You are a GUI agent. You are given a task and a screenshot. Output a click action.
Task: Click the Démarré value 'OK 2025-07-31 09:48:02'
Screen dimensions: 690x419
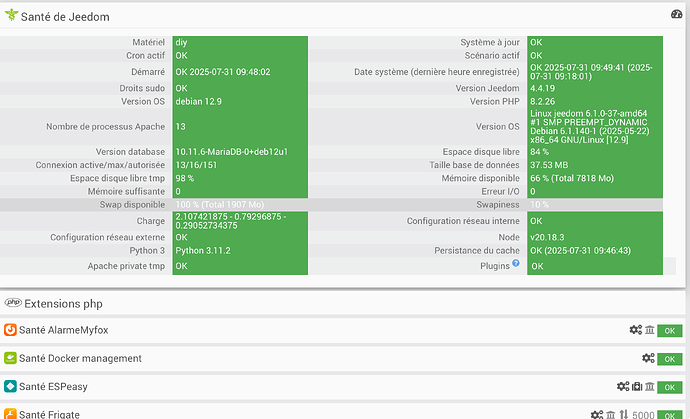223,72
